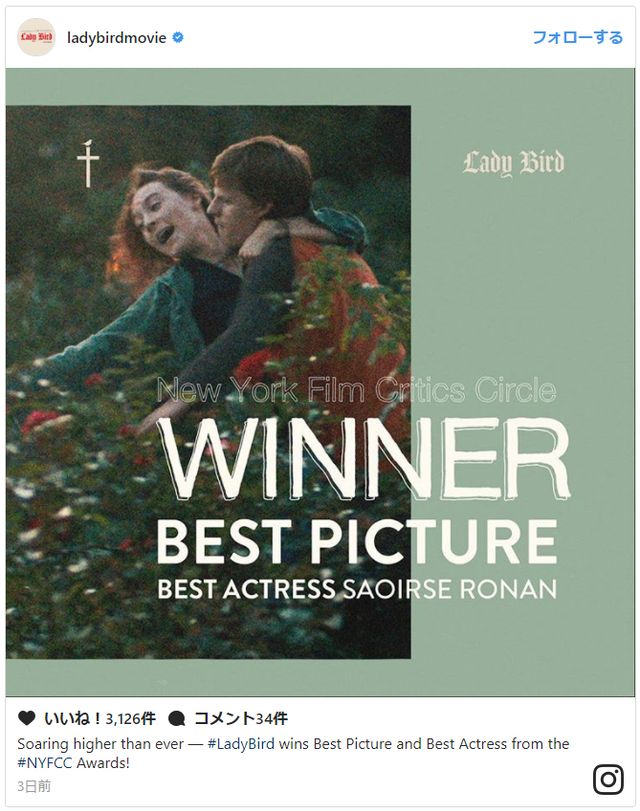Click the couple photo in the poster
This screenshot has width=640, height=811.
[209, 382]
